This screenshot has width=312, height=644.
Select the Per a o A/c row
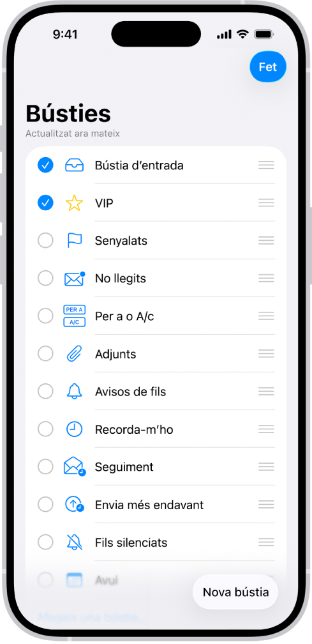pyautogui.click(x=156, y=316)
